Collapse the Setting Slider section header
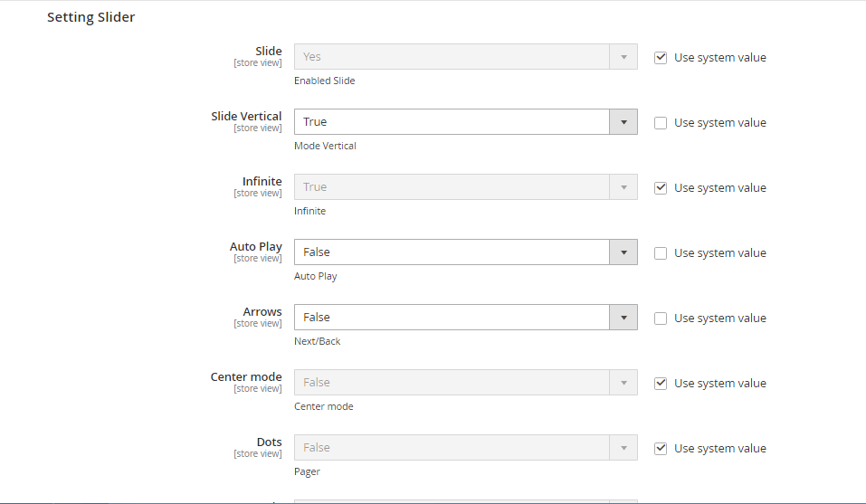The width and height of the screenshot is (866, 504). click(91, 17)
